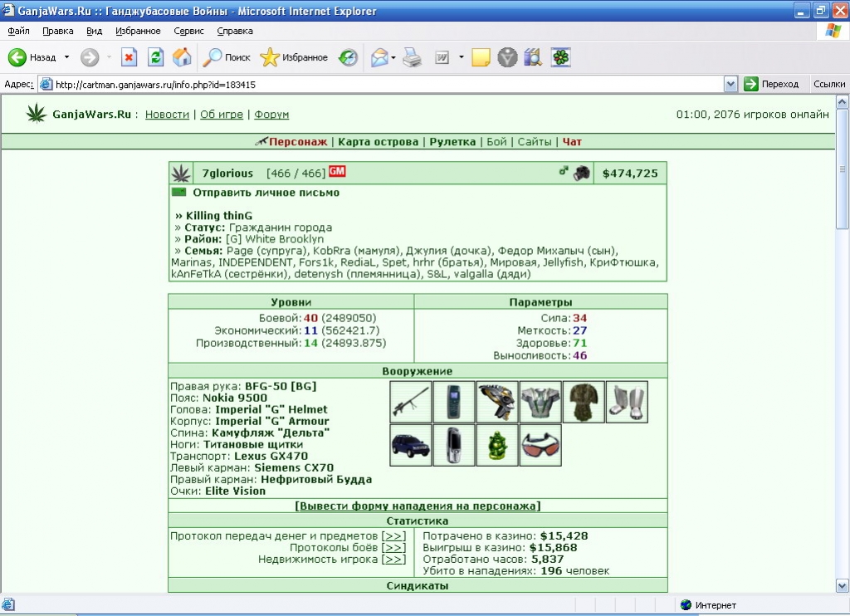Select the camouflage Дельта item image
This screenshot has width=850, height=616.
(584, 402)
